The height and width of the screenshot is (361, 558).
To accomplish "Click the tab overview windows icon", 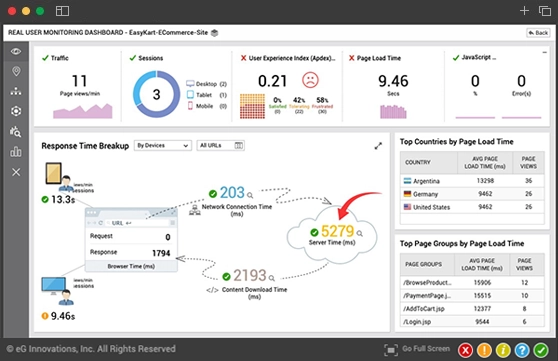I will [x=544, y=11].
